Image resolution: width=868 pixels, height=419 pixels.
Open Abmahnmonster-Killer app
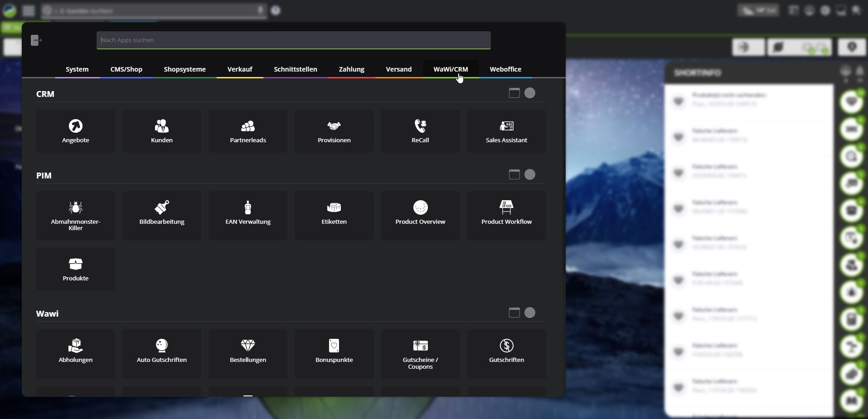pyautogui.click(x=76, y=216)
